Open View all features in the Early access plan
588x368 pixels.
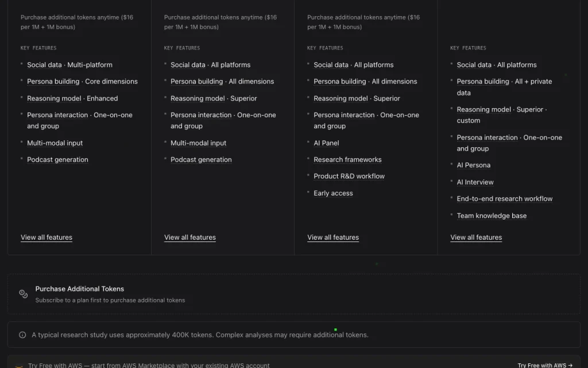click(333, 237)
